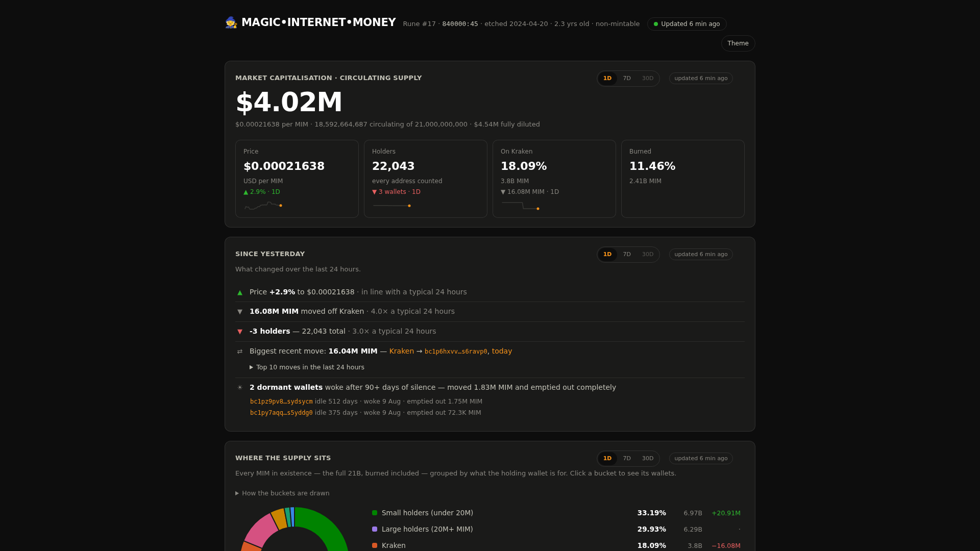Click the rune ID 840000:45

[460, 24]
